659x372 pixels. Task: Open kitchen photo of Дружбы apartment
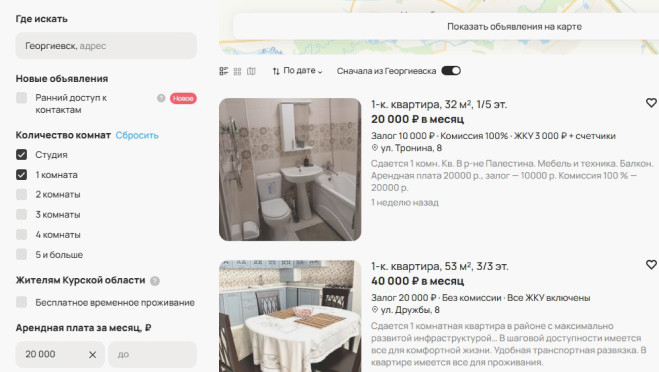pos(290,316)
